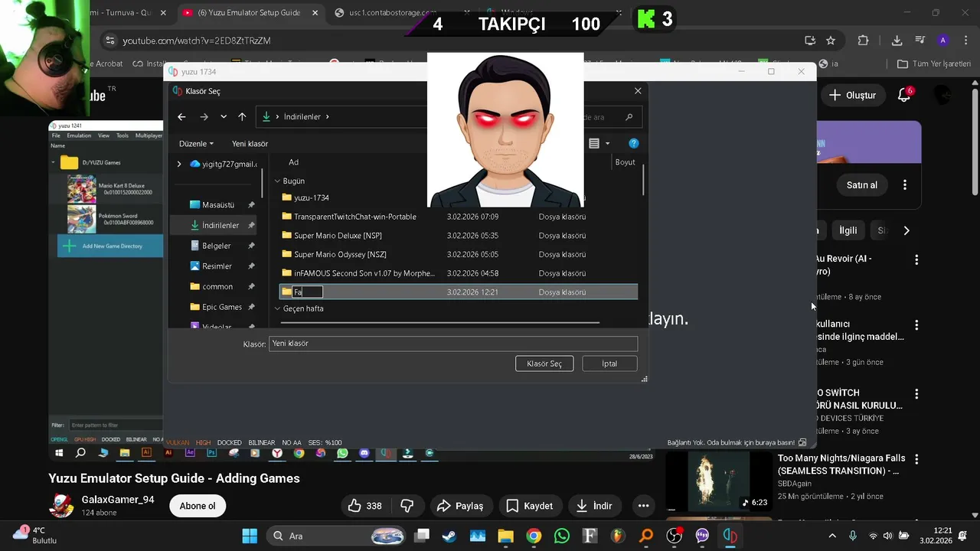This screenshot has width=980, height=551.
Task: Like the YouTube video
Action: click(365, 506)
